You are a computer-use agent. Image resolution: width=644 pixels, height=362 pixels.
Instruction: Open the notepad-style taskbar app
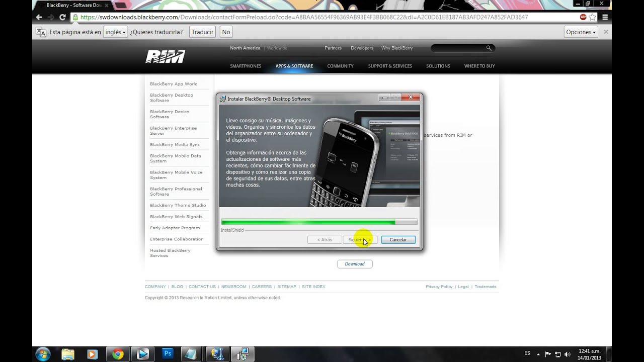[x=191, y=354]
